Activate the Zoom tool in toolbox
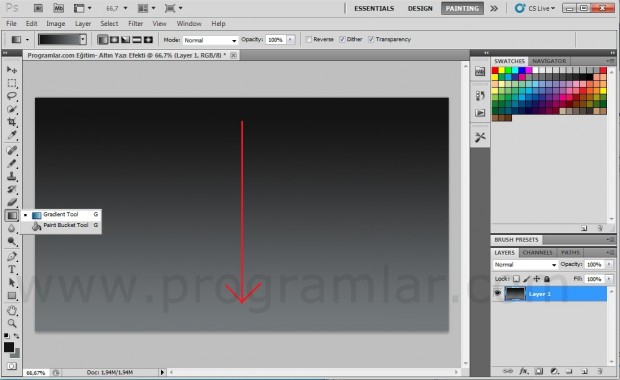620x380 pixels. tap(12, 323)
